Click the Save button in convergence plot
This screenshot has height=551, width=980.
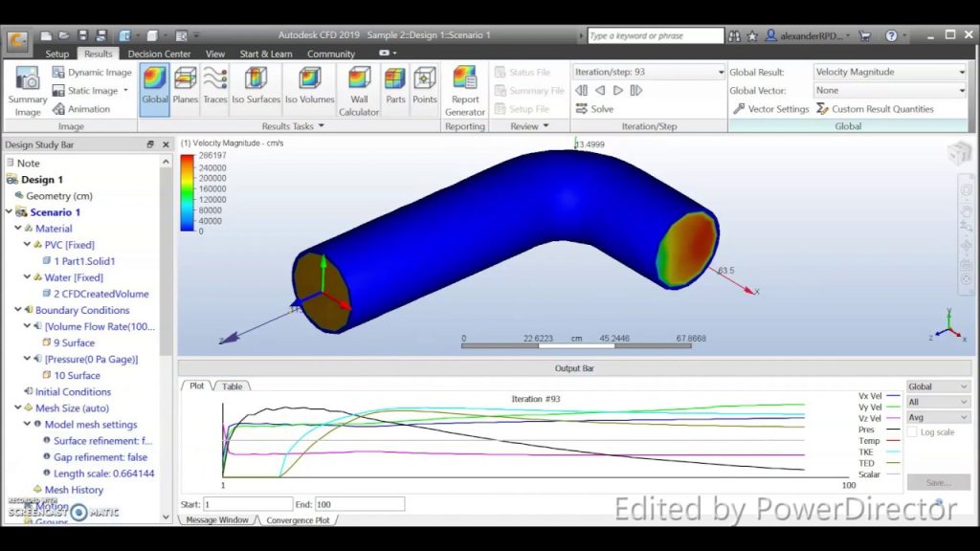click(939, 482)
